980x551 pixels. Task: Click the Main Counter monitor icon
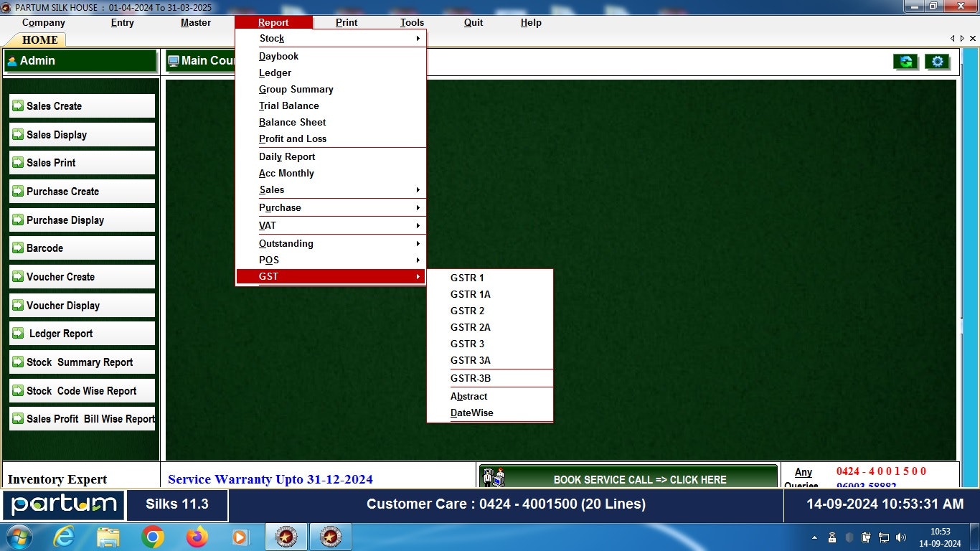tap(172, 60)
